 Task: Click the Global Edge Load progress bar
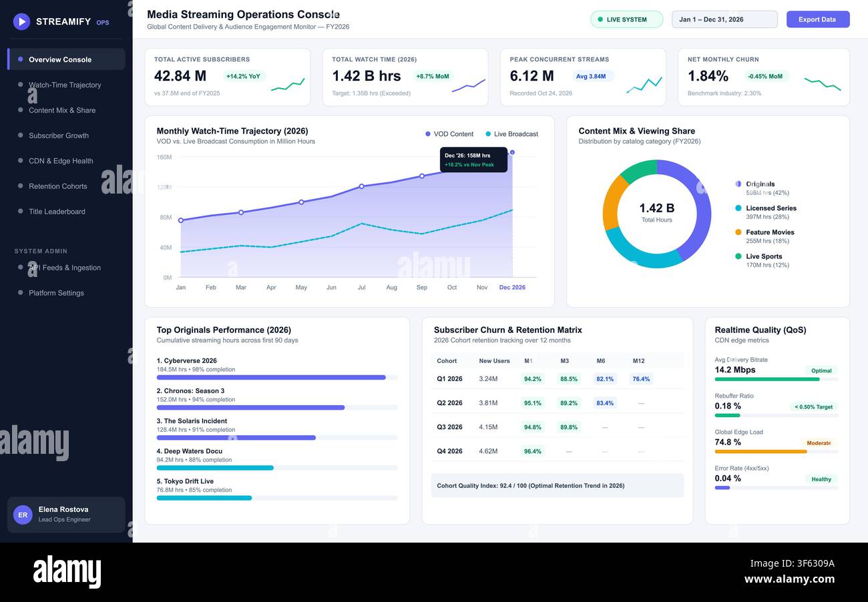777,451
